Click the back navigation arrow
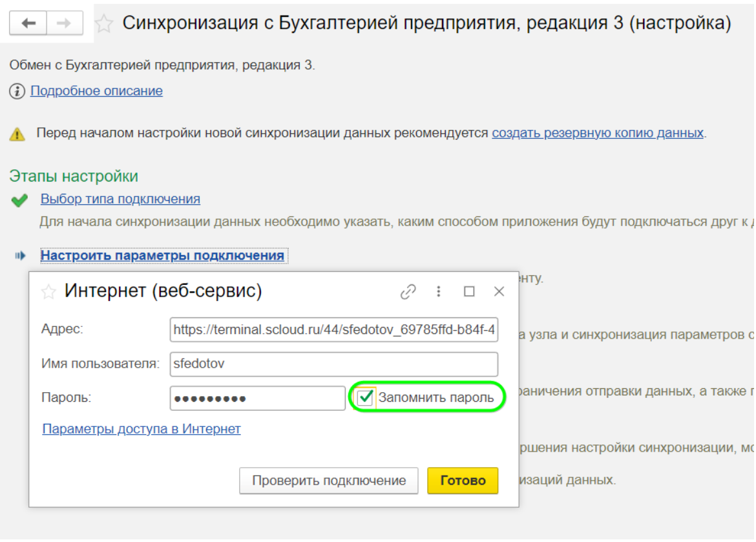The image size is (756, 542). [x=28, y=24]
